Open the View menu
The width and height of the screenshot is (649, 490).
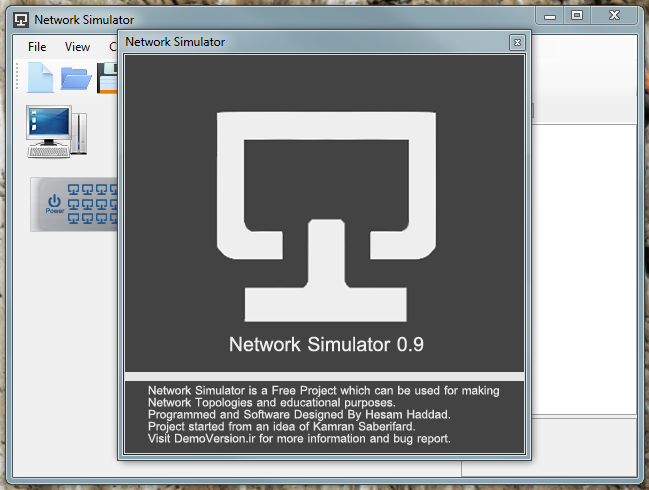(x=77, y=47)
